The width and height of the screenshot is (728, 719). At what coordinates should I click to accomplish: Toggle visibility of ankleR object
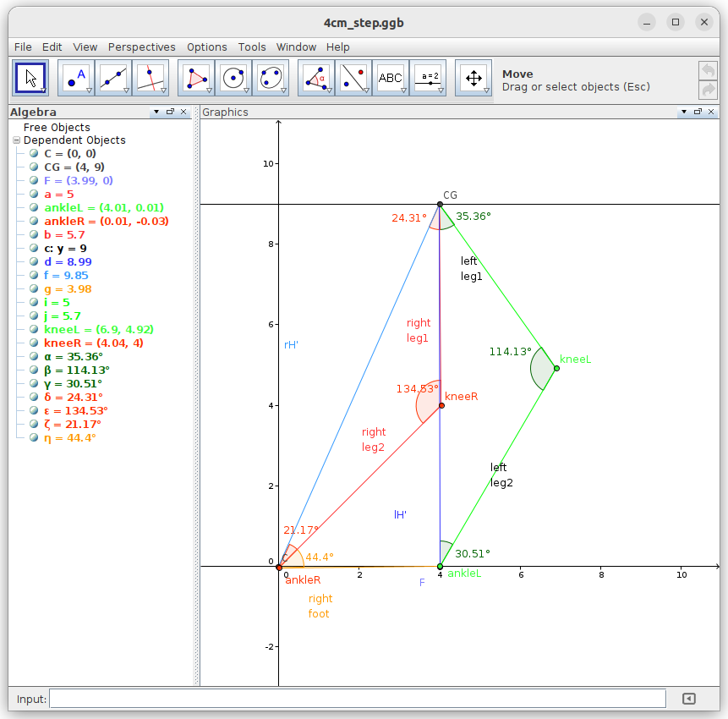click(x=34, y=221)
